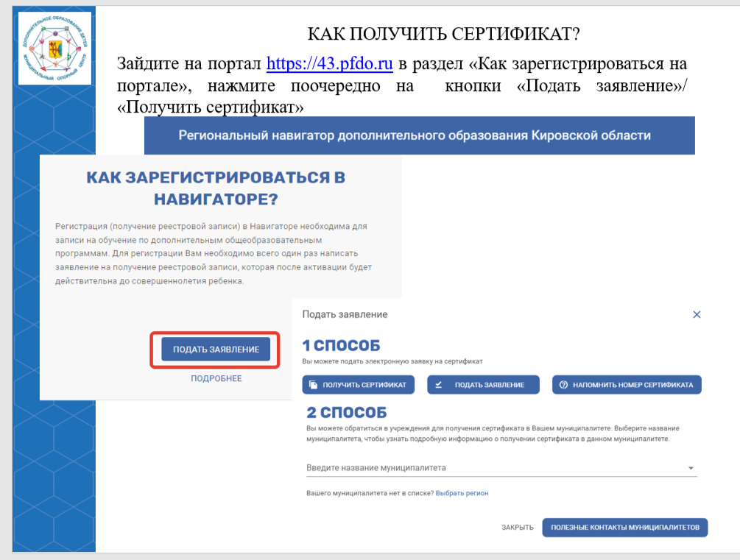Image resolution: width=740 pixels, height=560 pixels.
Task: Click the copy icon on Получить сертификат
Action: pos(313,385)
